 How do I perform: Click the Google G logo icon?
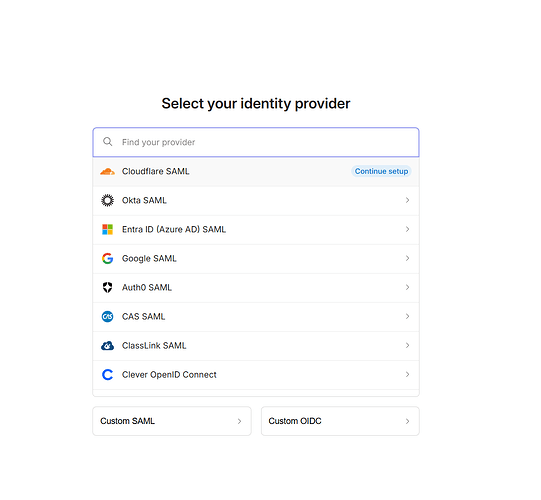point(107,258)
